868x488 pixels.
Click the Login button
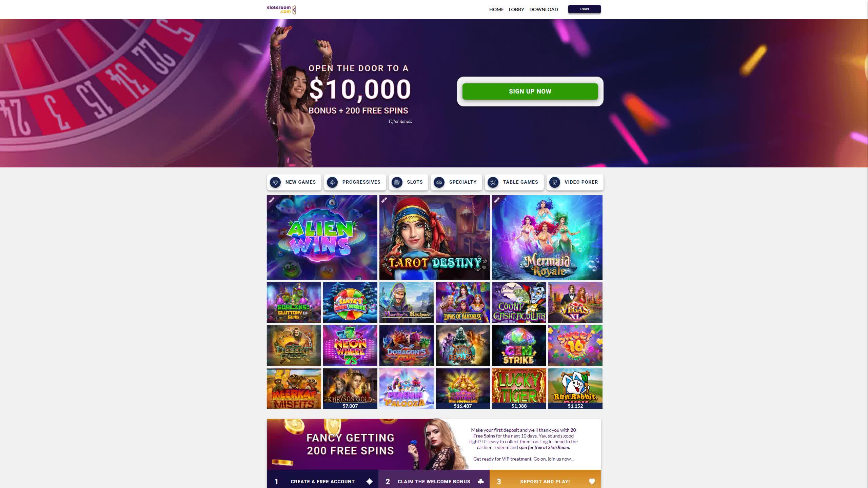[585, 9]
